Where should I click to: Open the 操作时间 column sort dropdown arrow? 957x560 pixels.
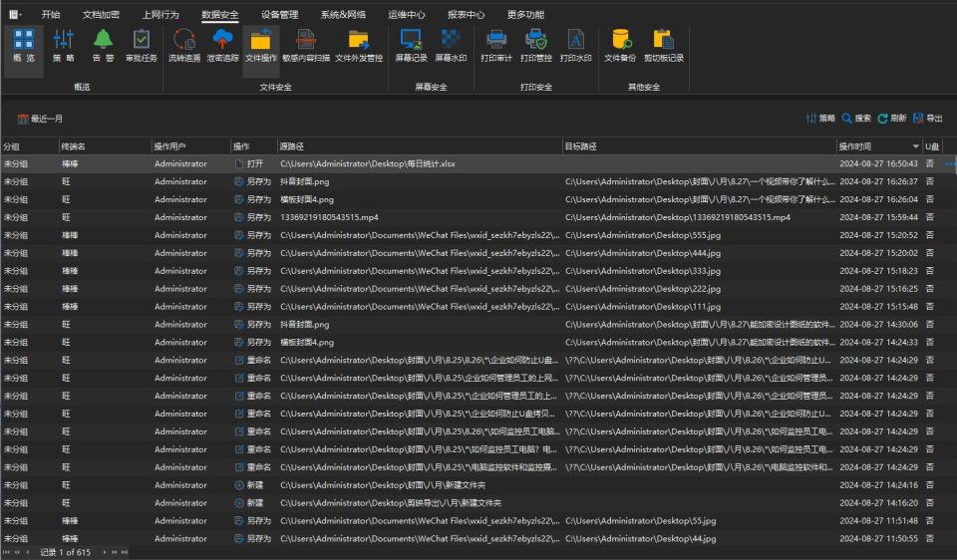coord(915,146)
